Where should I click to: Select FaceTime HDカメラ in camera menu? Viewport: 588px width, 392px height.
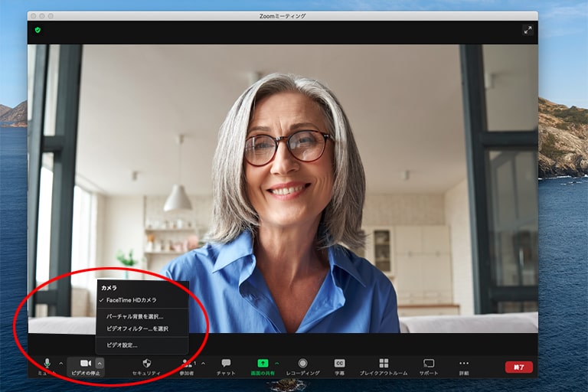point(142,300)
